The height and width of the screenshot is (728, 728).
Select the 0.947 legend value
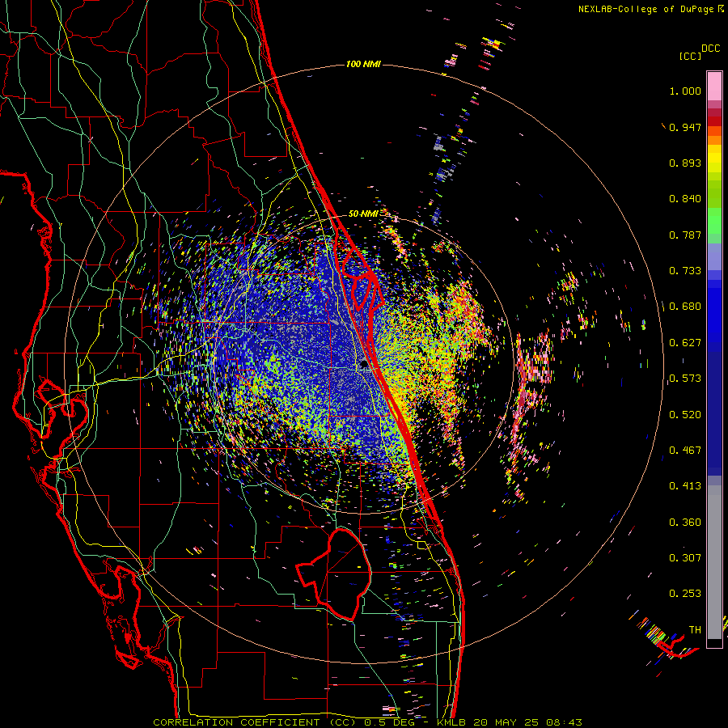click(685, 127)
